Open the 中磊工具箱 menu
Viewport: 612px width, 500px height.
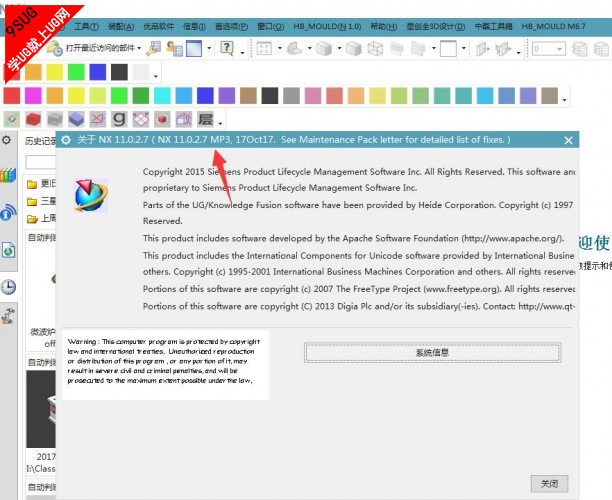pos(493,27)
